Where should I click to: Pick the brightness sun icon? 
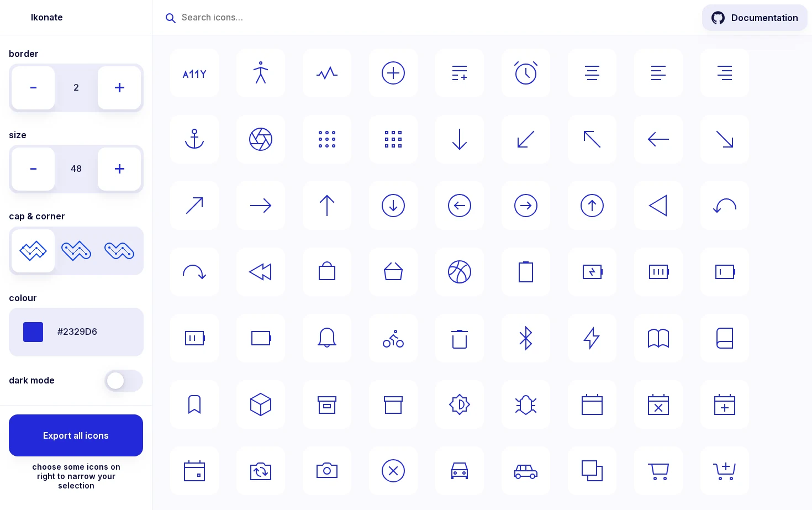tap(460, 404)
